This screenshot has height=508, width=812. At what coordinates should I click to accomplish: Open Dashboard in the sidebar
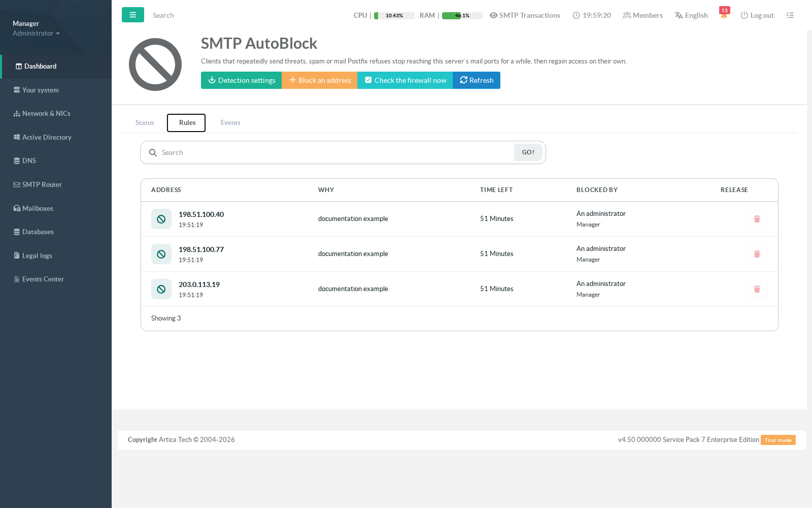(x=56, y=67)
